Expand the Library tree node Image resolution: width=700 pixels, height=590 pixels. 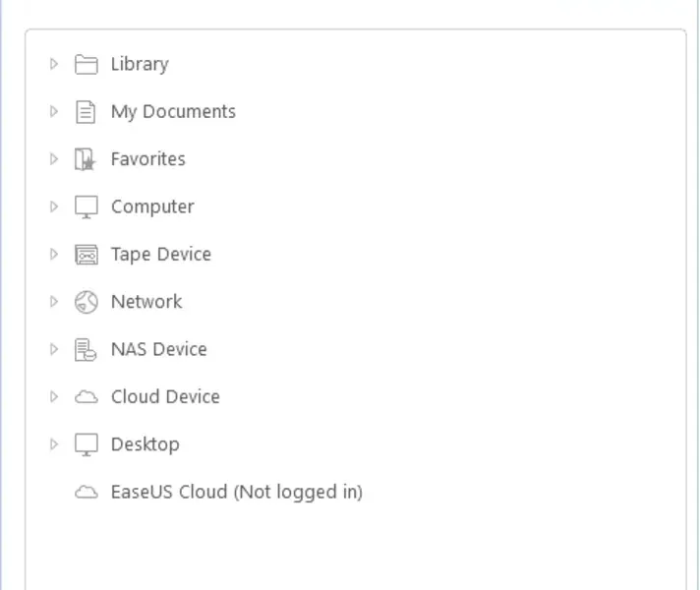click(54, 65)
